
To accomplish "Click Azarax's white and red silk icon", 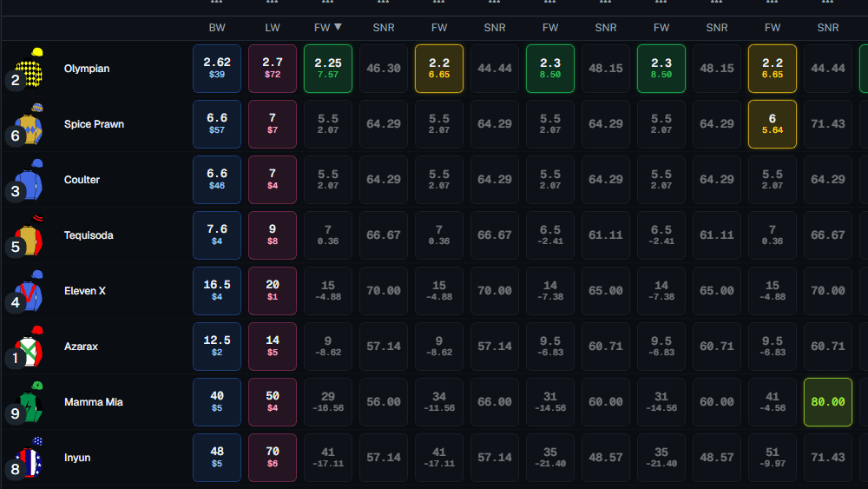I will [x=30, y=346].
